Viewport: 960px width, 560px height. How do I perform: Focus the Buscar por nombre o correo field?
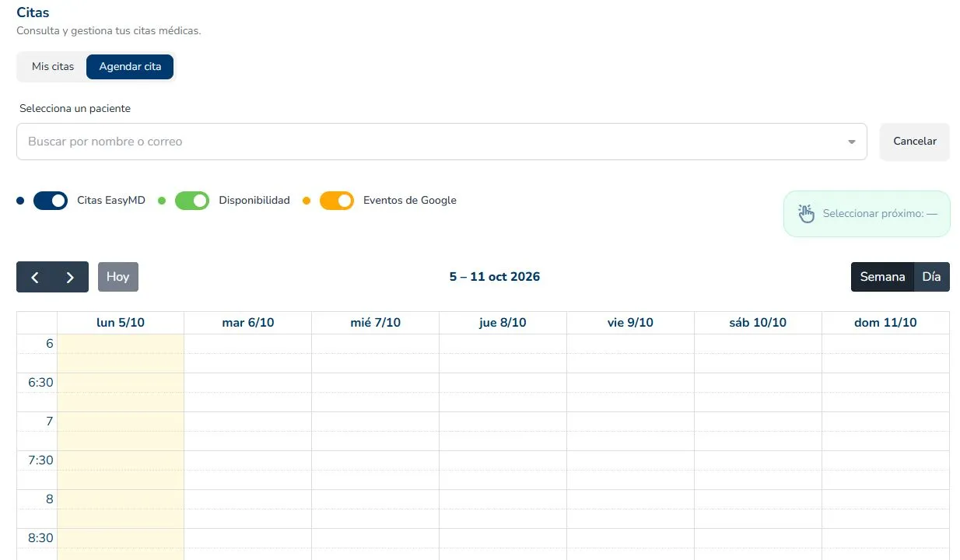pos(441,142)
